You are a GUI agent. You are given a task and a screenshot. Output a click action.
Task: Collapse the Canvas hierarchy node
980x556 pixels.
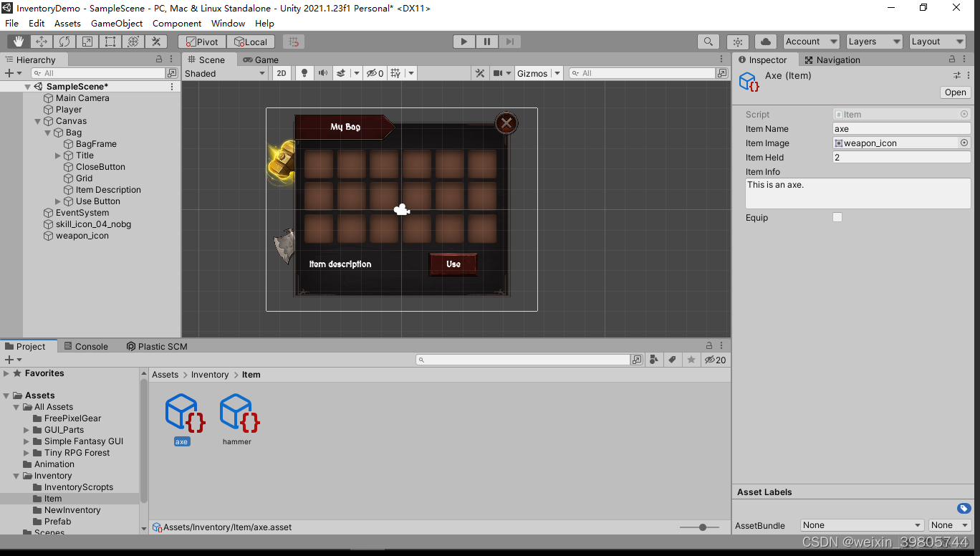(x=38, y=121)
